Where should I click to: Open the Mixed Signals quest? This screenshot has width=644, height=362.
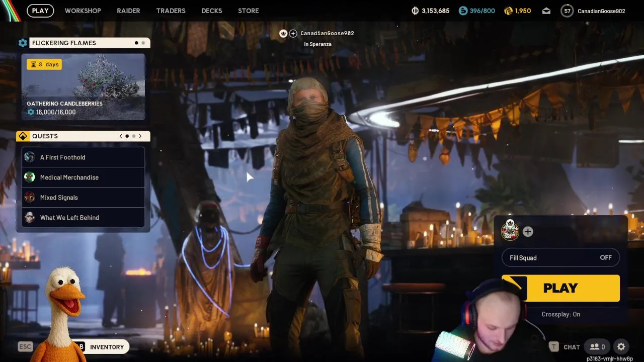[83, 198]
